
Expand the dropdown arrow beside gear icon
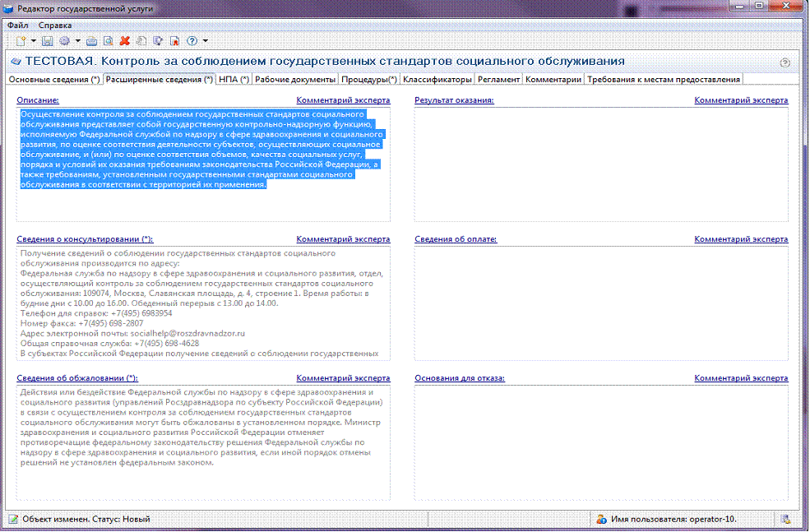(78, 41)
